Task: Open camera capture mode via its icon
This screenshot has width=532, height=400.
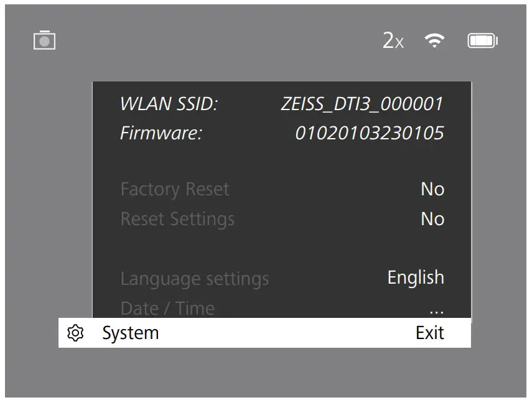Action: 43,40
